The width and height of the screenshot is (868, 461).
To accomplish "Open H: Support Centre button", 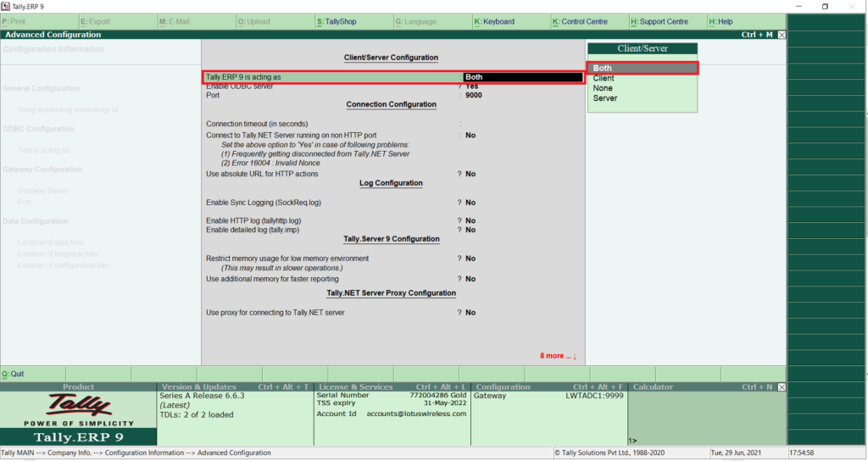I will click(x=668, y=21).
